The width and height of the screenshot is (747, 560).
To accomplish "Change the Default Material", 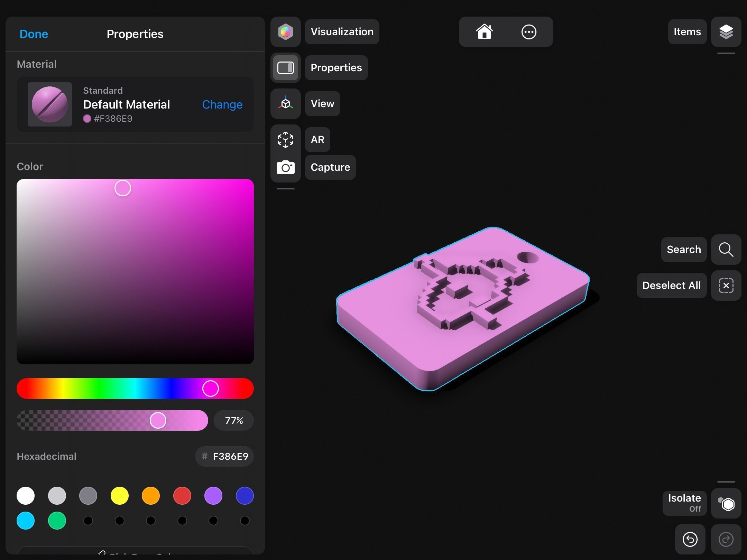I will click(x=222, y=104).
